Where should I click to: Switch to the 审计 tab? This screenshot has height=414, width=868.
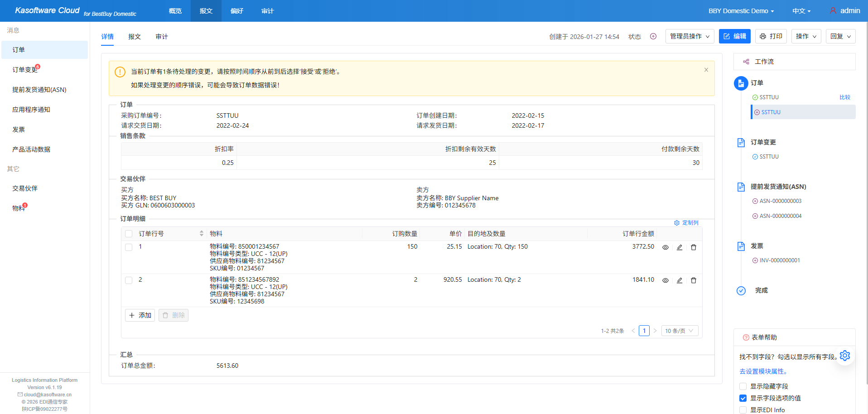click(x=161, y=36)
